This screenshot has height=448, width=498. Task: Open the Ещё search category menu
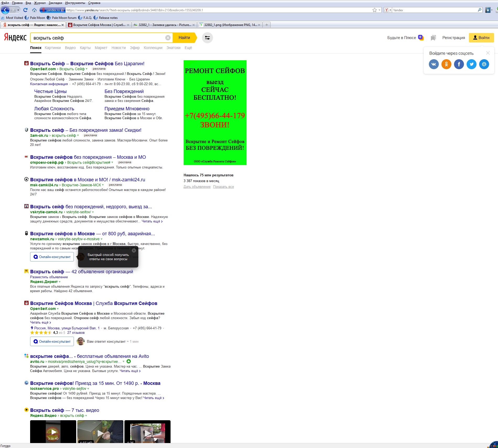pyautogui.click(x=188, y=48)
